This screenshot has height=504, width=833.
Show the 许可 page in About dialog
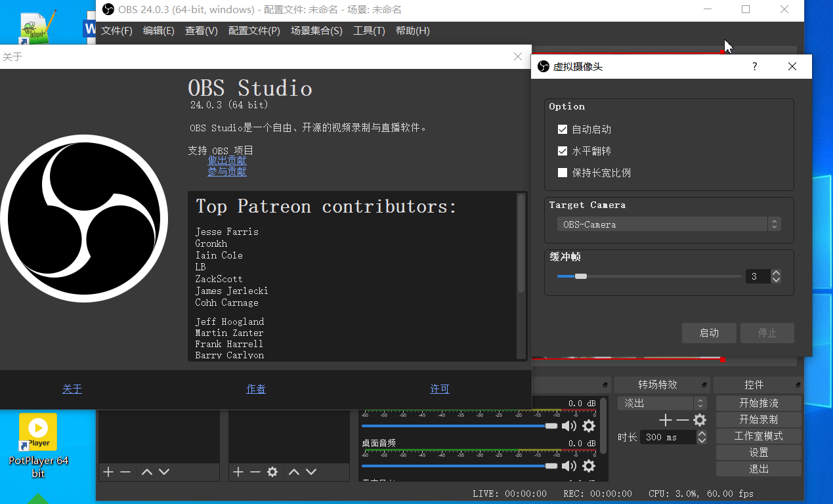pos(440,388)
